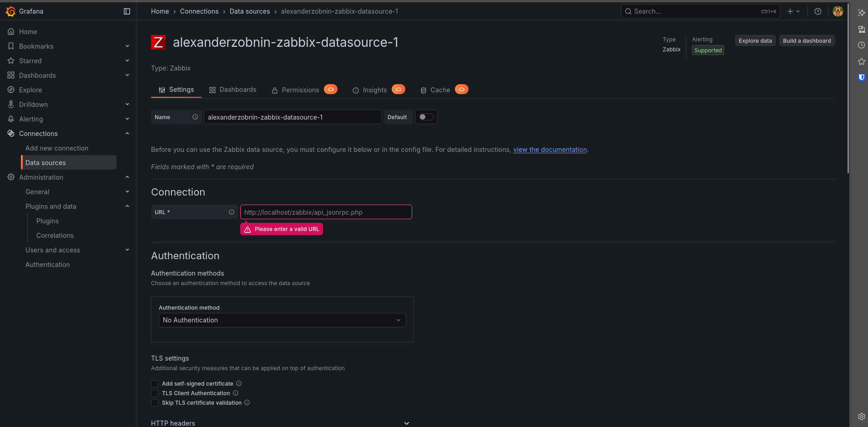
Task: Expand the Dashboards sidebar chevron
Action: [127, 75]
